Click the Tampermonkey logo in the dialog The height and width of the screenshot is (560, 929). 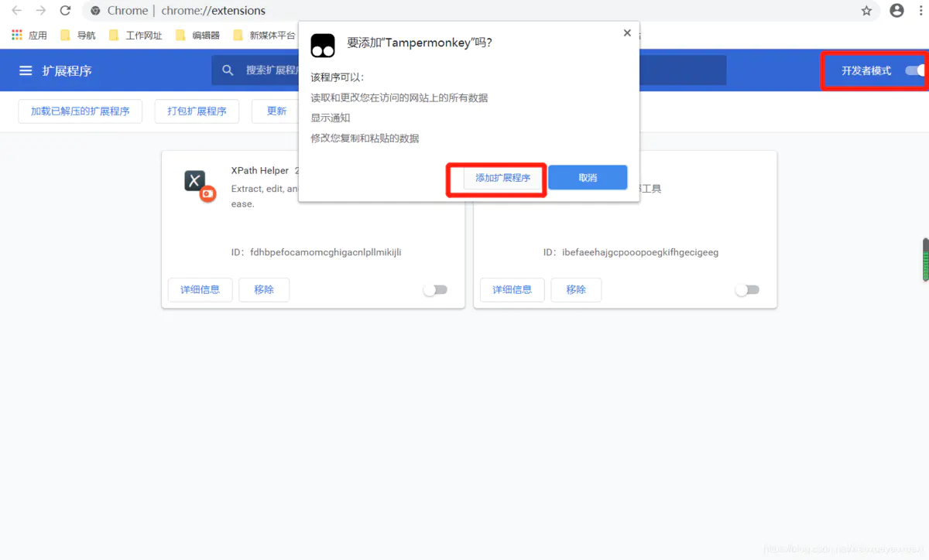click(x=323, y=45)
